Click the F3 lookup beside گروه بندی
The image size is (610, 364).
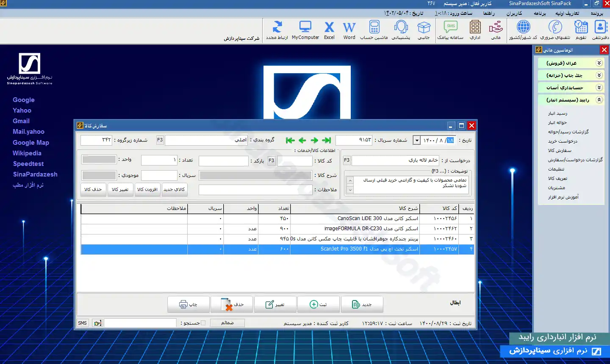pyautogui.click(x=160, y=140)
